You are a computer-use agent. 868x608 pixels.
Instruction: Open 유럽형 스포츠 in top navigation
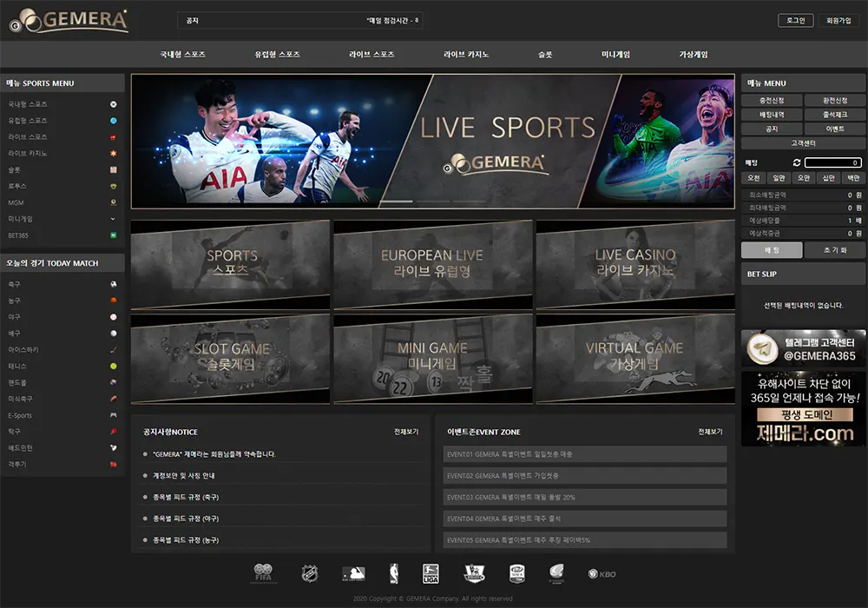[278, 54]
